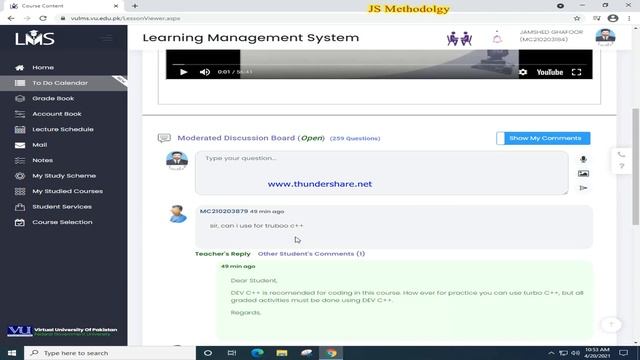This screenshot has width=640, height=360.
Task: Click student ID MC210203879
Action: 224,211
